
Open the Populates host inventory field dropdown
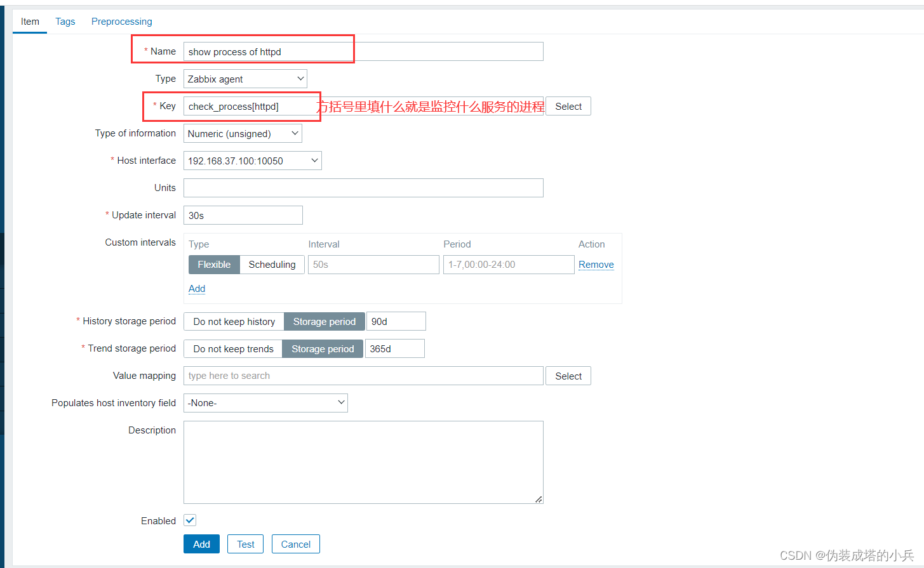[x=265, y=403]
